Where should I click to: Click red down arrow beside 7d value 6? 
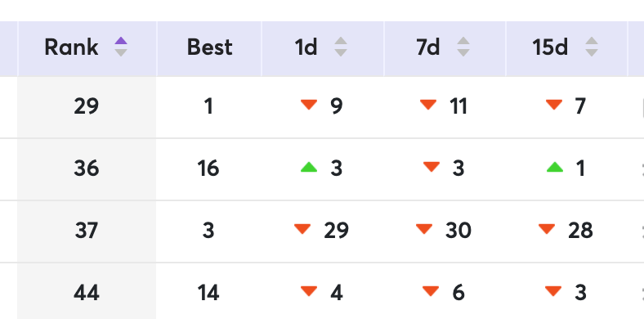pos(431,291)
